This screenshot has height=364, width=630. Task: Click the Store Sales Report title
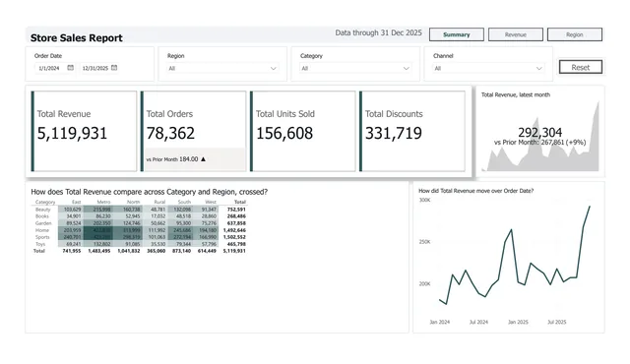(x=77, y=37)
